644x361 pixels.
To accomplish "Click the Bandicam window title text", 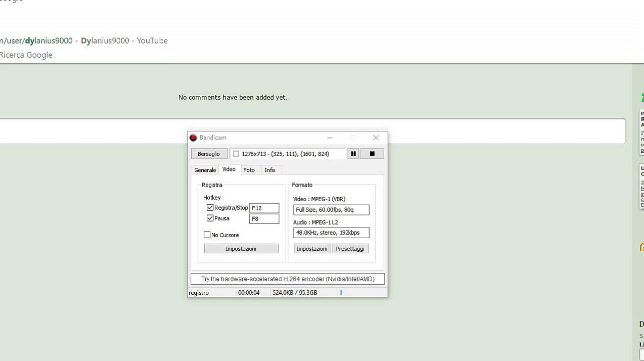I will tap(213, 138).
